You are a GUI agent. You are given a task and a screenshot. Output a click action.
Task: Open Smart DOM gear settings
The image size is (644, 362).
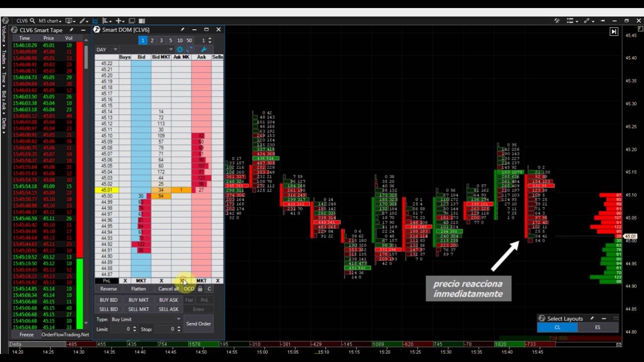point(180,49)
